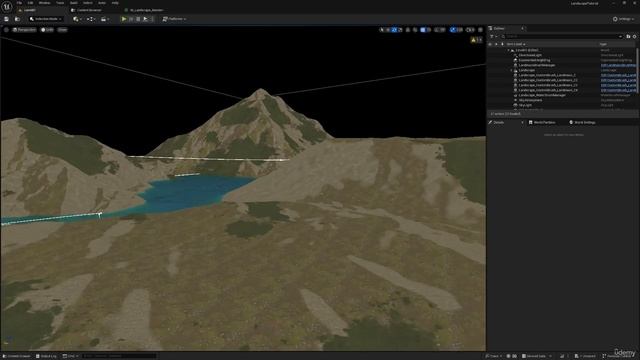Open the Tools menu
This screenshot has height=360, width=640.
pyautogui.click(x=60, y=3)
